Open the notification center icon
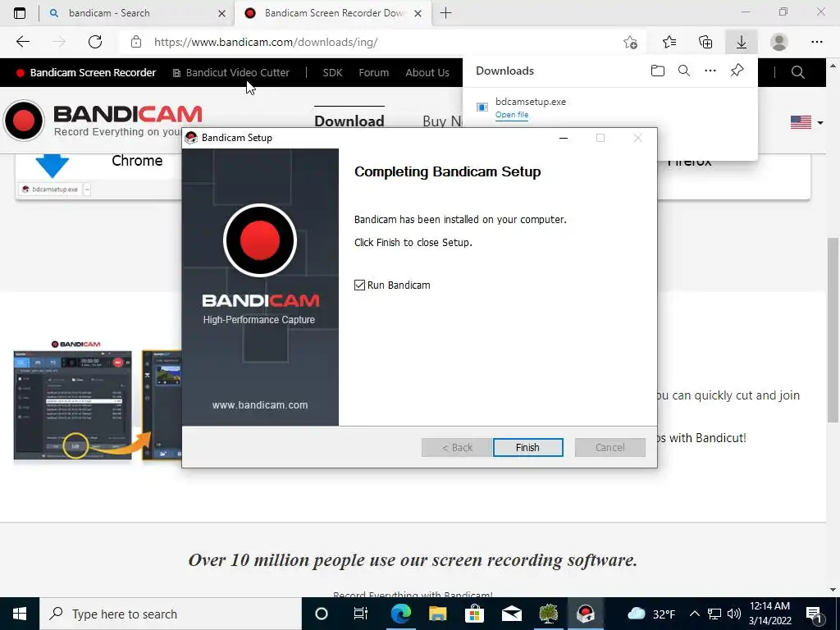The width and height of the screenshot is (840, 630). [814, 614]
